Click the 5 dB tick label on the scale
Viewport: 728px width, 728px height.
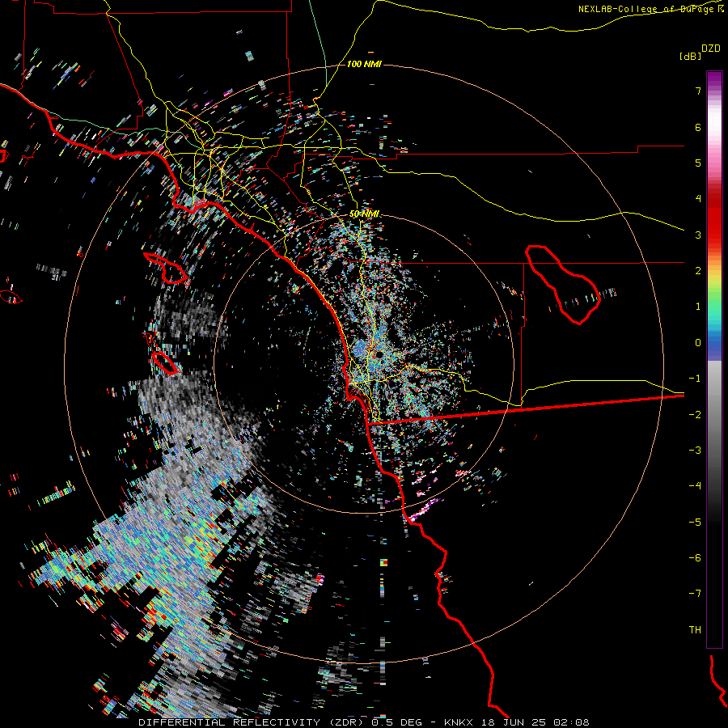[698, 163]
